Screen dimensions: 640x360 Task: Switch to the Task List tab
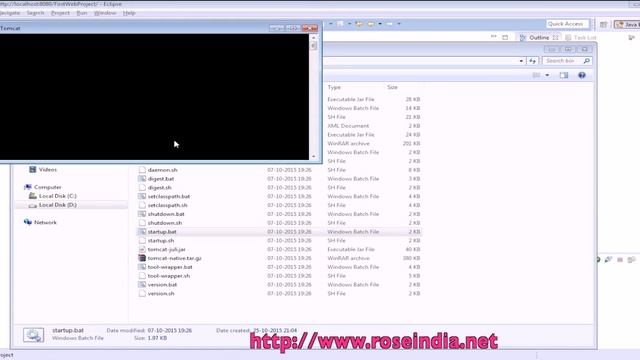pyautogui.click(x=581, y=38)
